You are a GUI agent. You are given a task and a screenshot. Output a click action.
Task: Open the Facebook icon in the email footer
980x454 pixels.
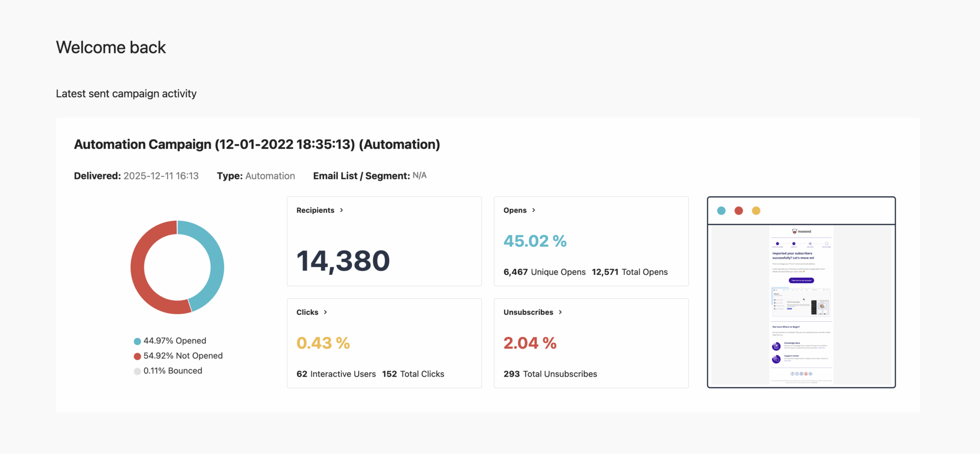(x=792, y=374)
